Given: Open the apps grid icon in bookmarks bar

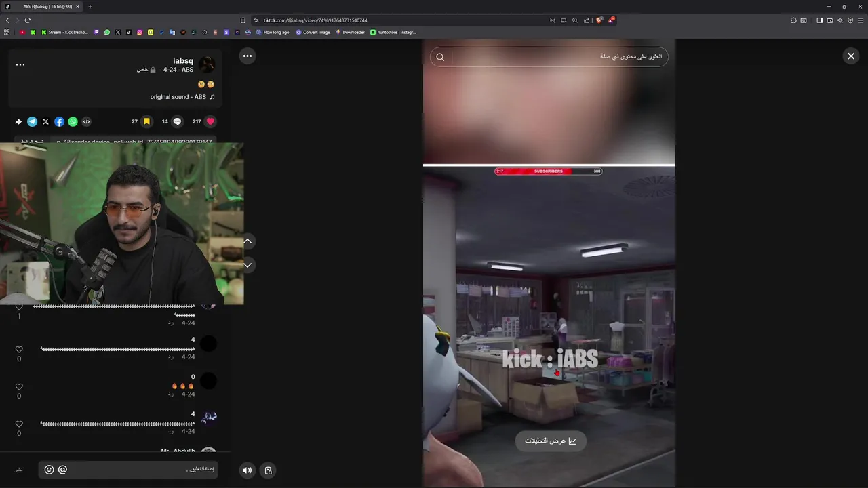Looking at the screenshot, I should (7, 32).
